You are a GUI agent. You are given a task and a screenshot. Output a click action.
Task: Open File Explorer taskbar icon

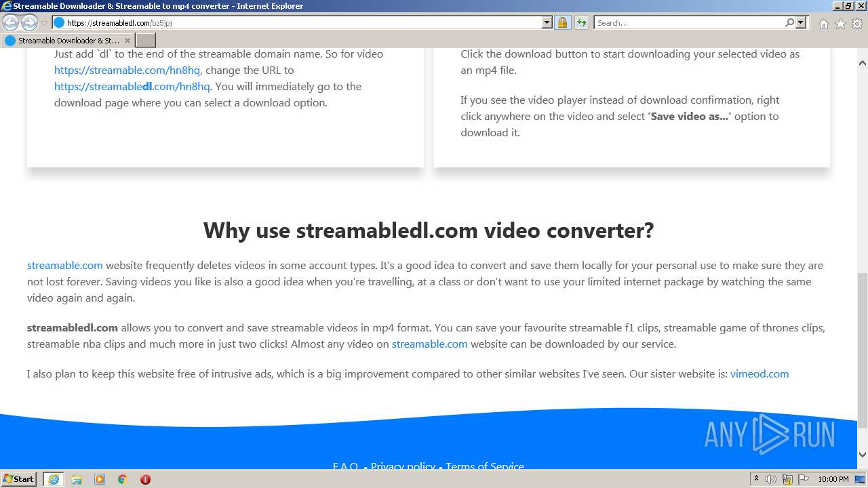point(77,479)
